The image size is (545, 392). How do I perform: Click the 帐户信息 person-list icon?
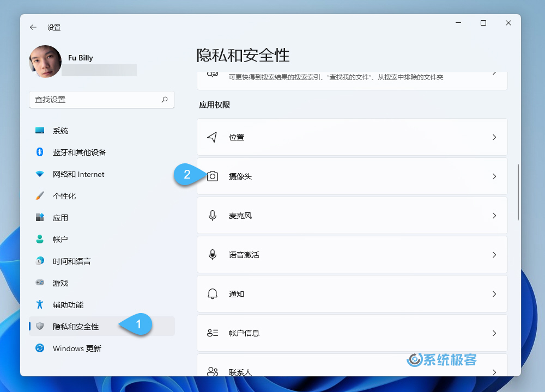[213, 333]
